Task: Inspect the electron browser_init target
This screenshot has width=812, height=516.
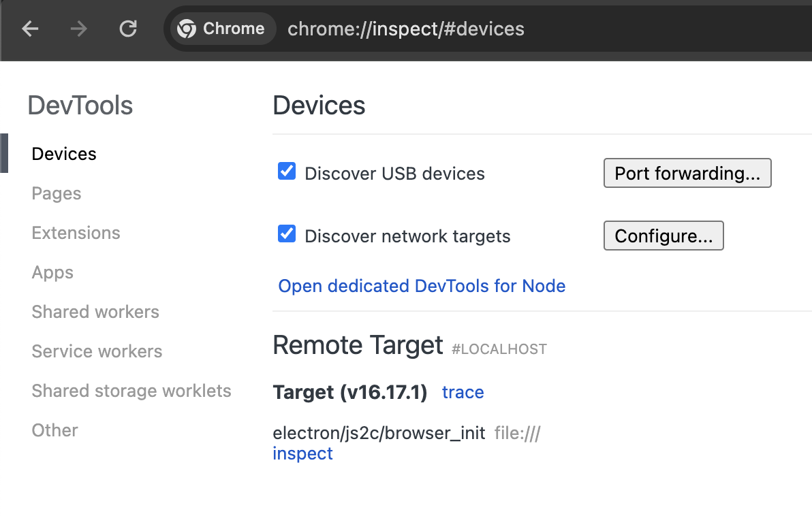Action: (302, 453)
